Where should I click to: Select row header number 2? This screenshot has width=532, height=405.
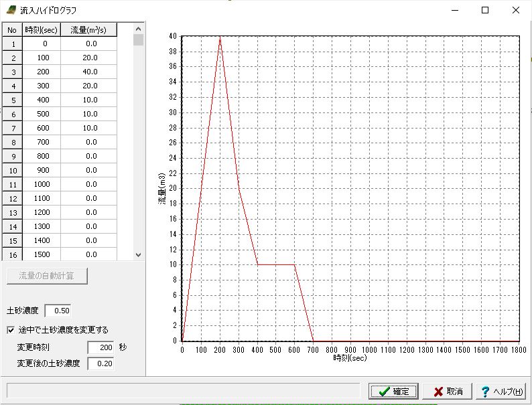tap(13, 58)
